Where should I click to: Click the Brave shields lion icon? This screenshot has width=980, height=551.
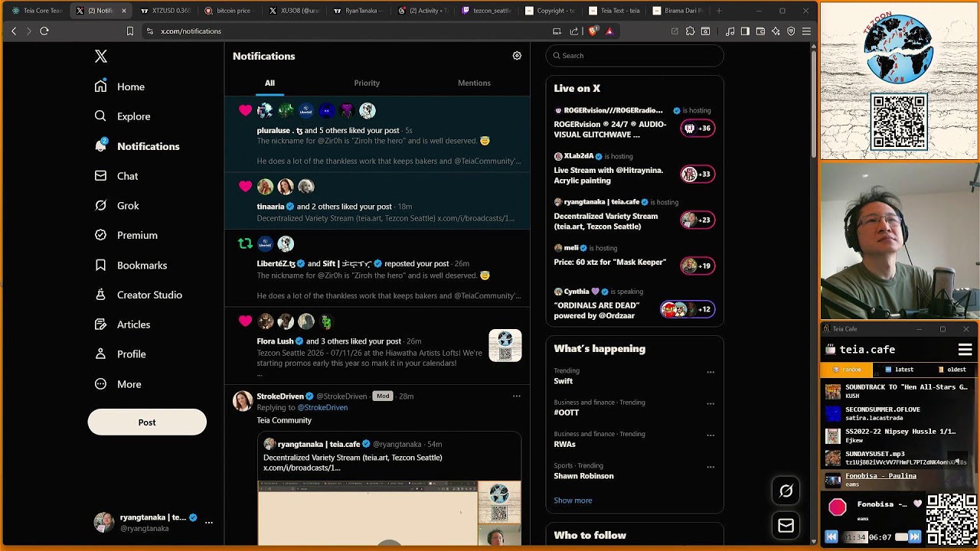click(x=593, y=31)
